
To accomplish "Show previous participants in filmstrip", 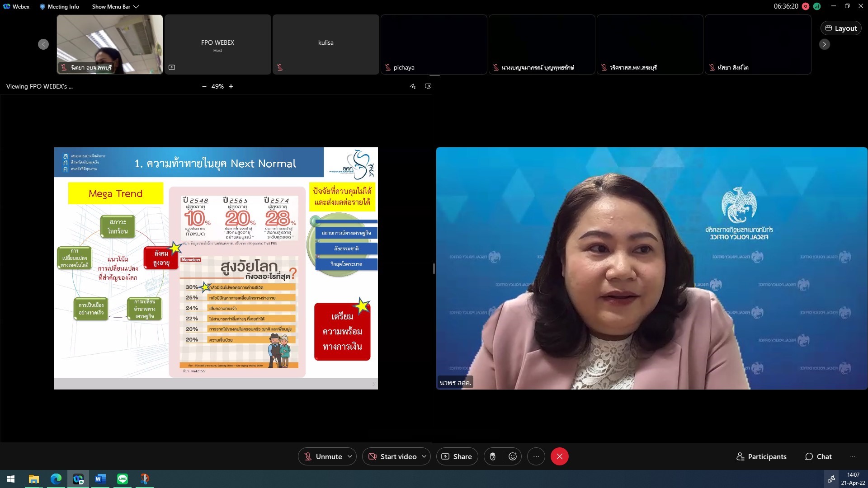I will coord(43,44).
